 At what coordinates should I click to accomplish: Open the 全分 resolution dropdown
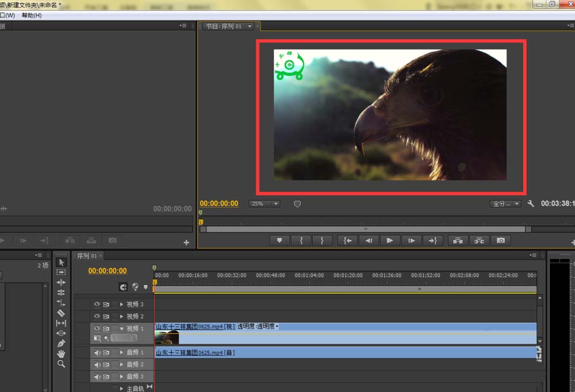click(505, 203)
